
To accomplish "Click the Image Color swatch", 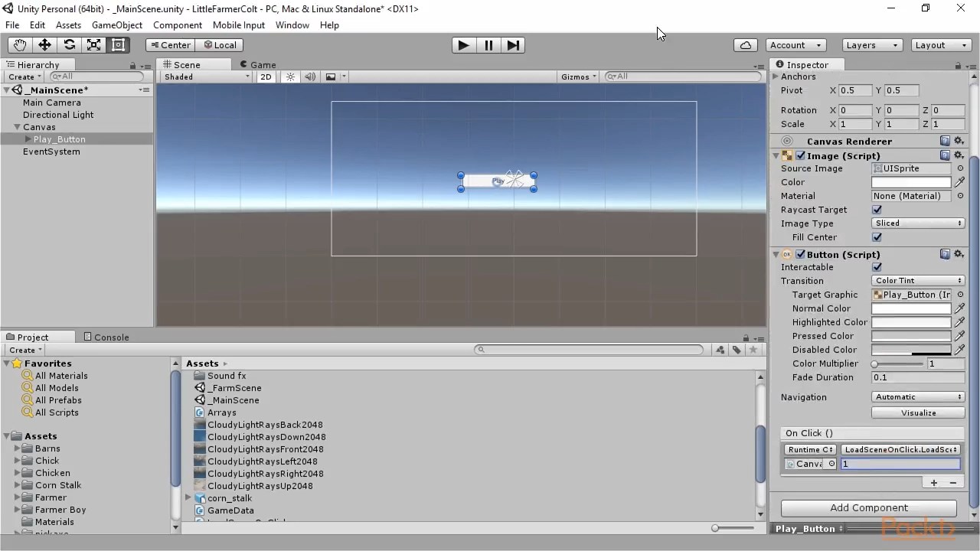I will point(911,182).
